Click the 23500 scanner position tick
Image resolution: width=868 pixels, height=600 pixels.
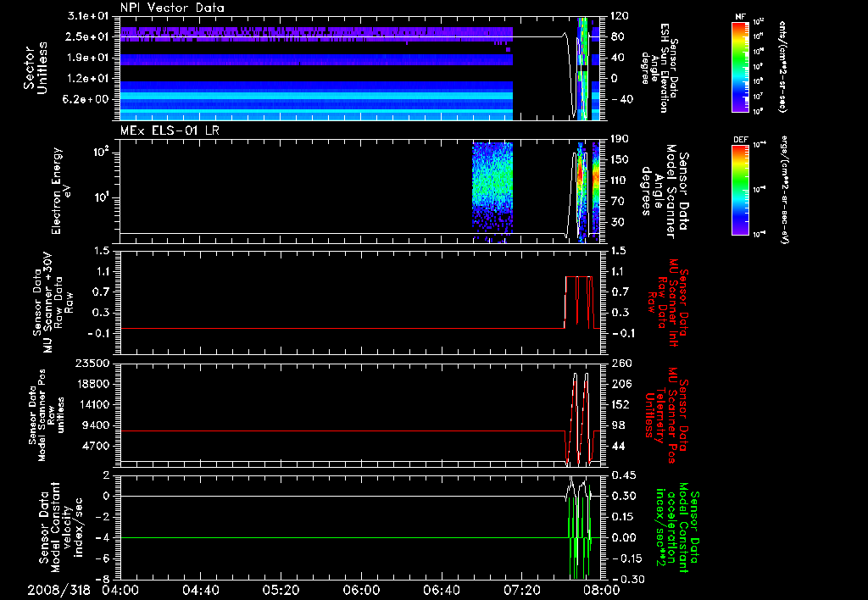92,363
